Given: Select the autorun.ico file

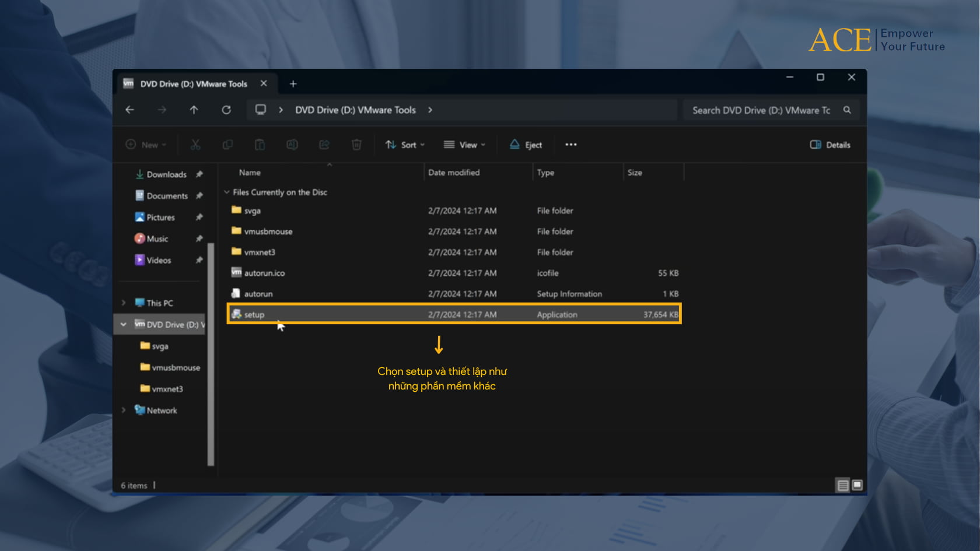Looking at the screenshot, I should pos(258,273).
